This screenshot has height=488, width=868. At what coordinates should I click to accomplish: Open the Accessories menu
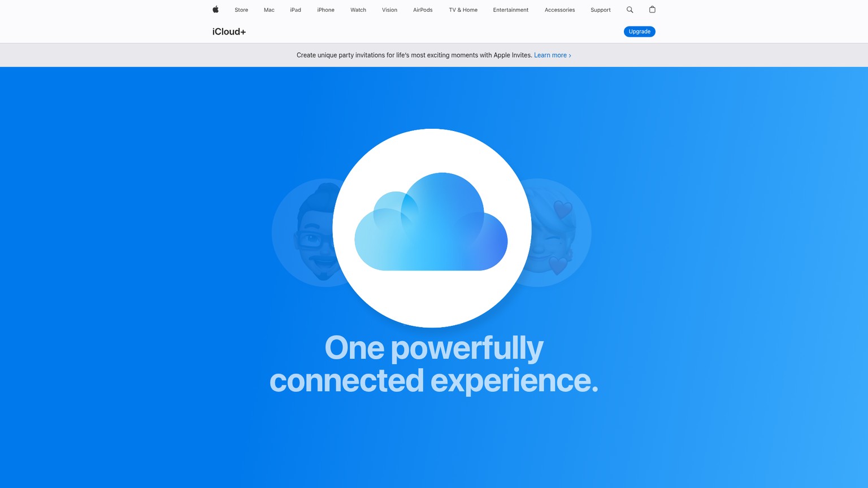coord(559,10)
